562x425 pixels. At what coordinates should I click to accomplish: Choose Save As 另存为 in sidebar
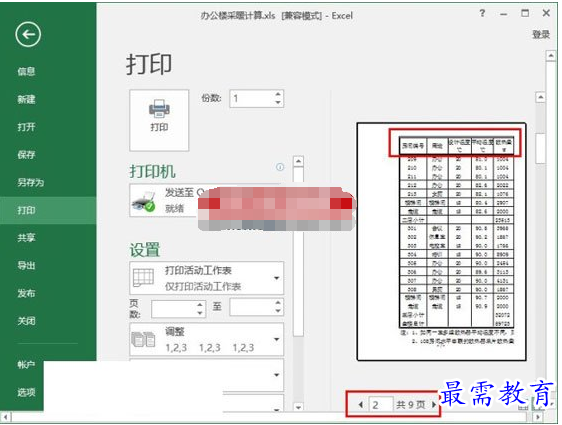30,182
